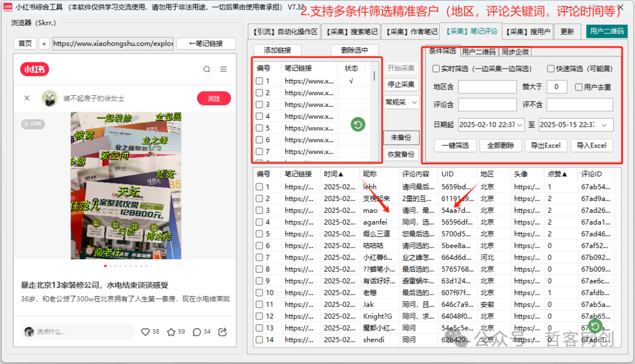Click 导出Excel button
Image resolution: width=635 pixels, height=364 pixels.
tap(546, 146)
